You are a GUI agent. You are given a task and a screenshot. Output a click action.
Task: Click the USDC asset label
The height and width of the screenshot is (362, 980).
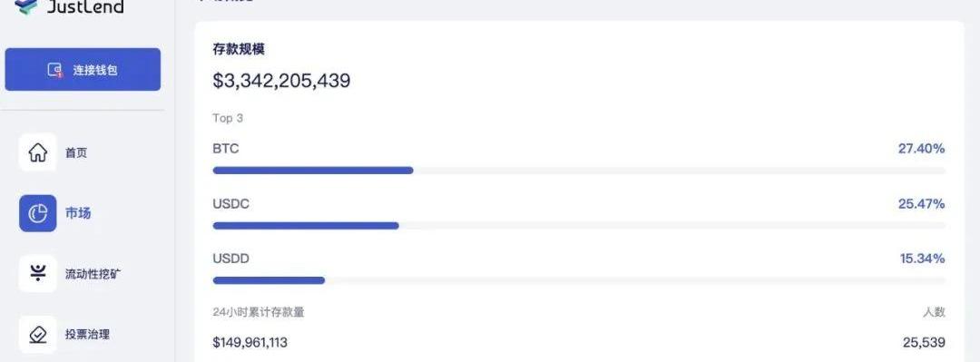click(230, 204)
